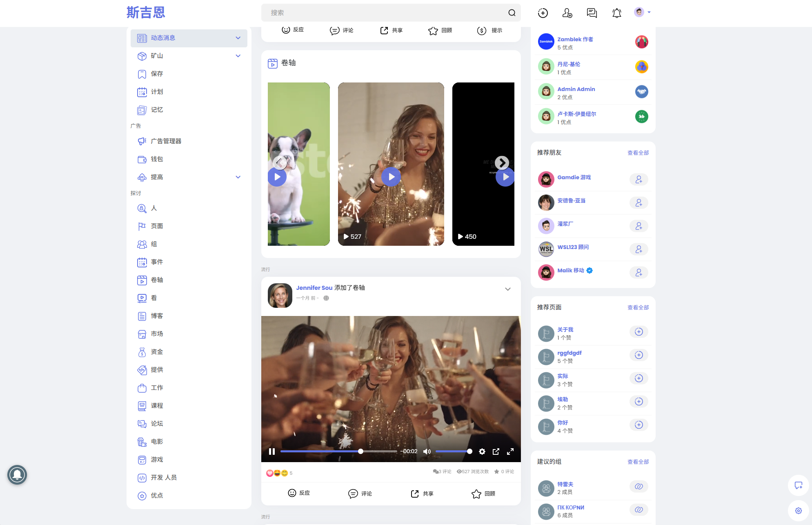Open the 电影 (movies) sidebar icon

click(142, 441)
